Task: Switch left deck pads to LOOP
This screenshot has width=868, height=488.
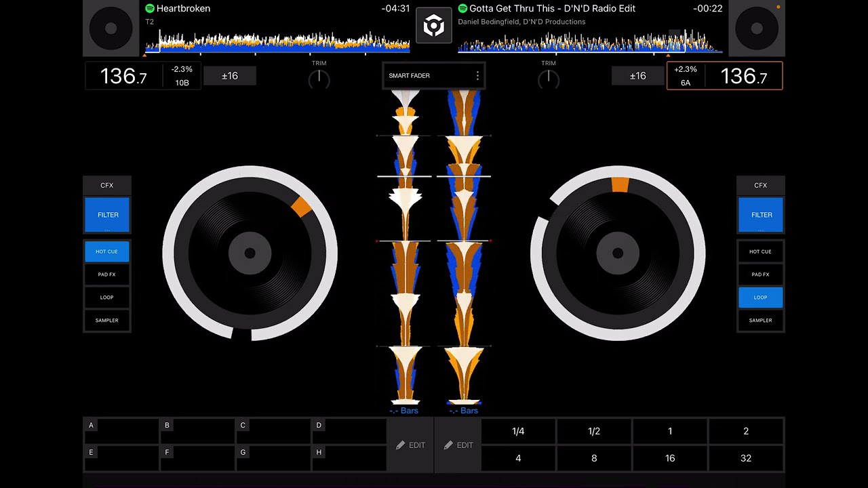Action: pyautogui.click(x=107, y=298)
